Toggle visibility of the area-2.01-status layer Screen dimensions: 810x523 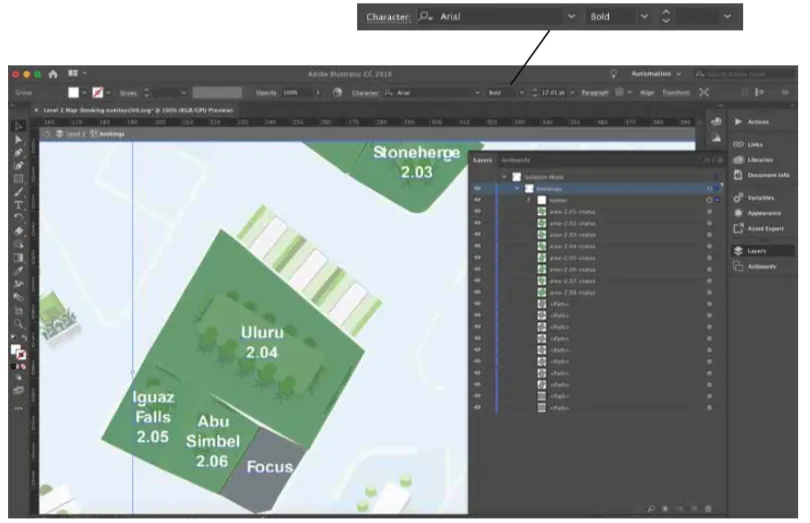[477, 211]
